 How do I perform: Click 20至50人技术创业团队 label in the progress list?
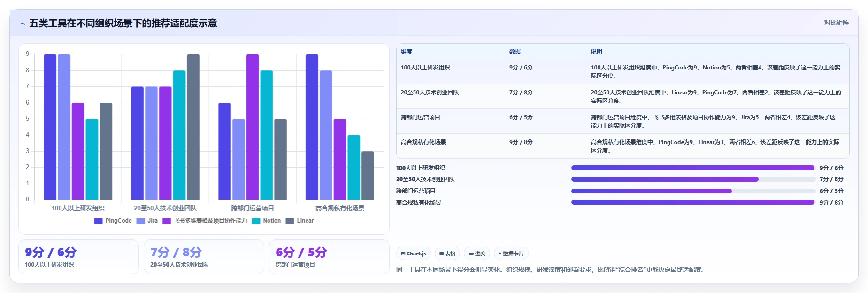point(425,179)
